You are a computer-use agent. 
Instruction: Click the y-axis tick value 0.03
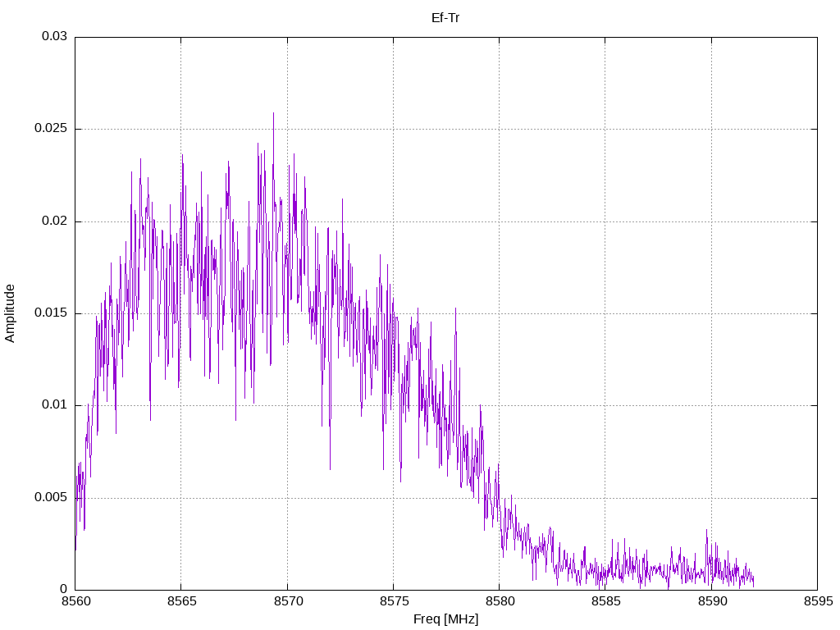54,36
